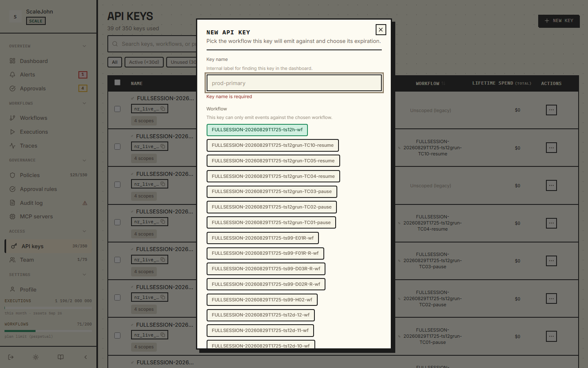Select workflow ts12grun-TC02-pause option
Viewport: 588px width, 368px height.
[272, 207]
